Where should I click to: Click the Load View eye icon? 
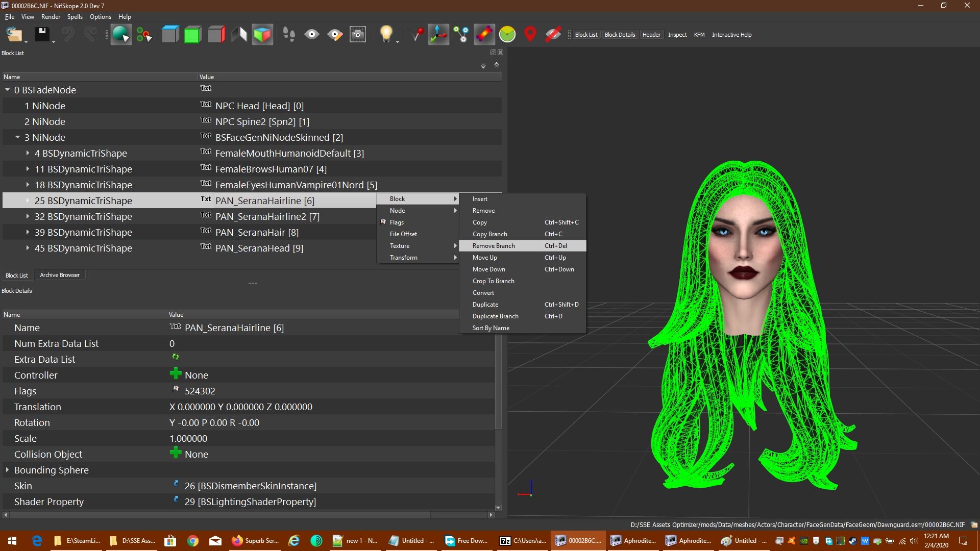312,35
